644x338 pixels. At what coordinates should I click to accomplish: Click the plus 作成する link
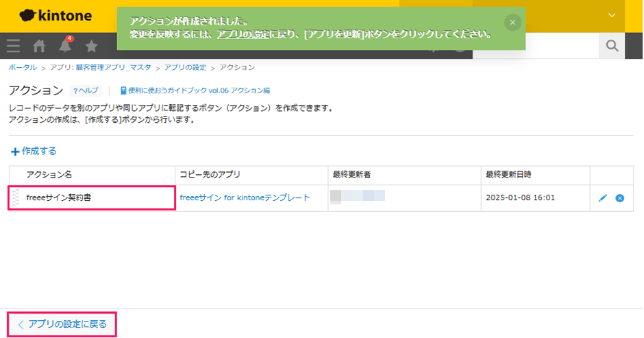click(x=34, y=152)
